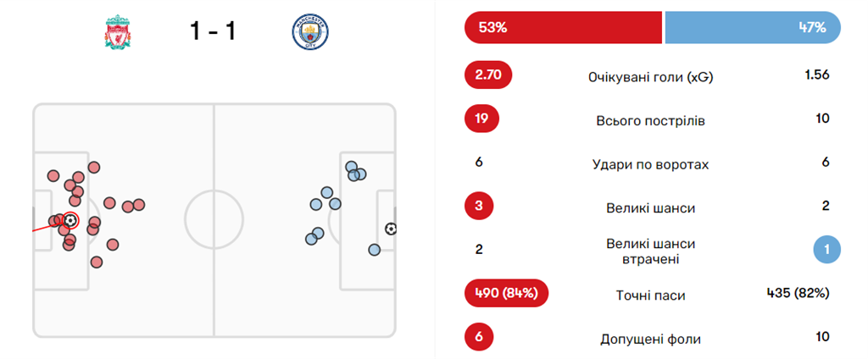Select the Точні паси stat label

coord(650,295)
